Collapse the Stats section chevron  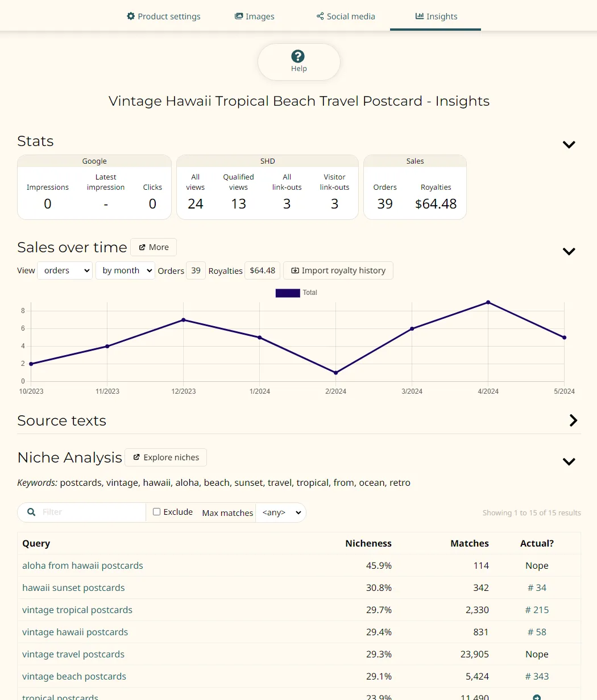(569, 144)
